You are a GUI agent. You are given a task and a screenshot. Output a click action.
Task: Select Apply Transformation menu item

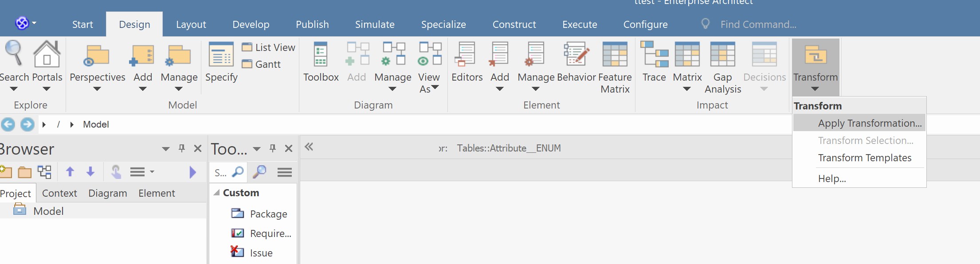[x=869, y=123]
